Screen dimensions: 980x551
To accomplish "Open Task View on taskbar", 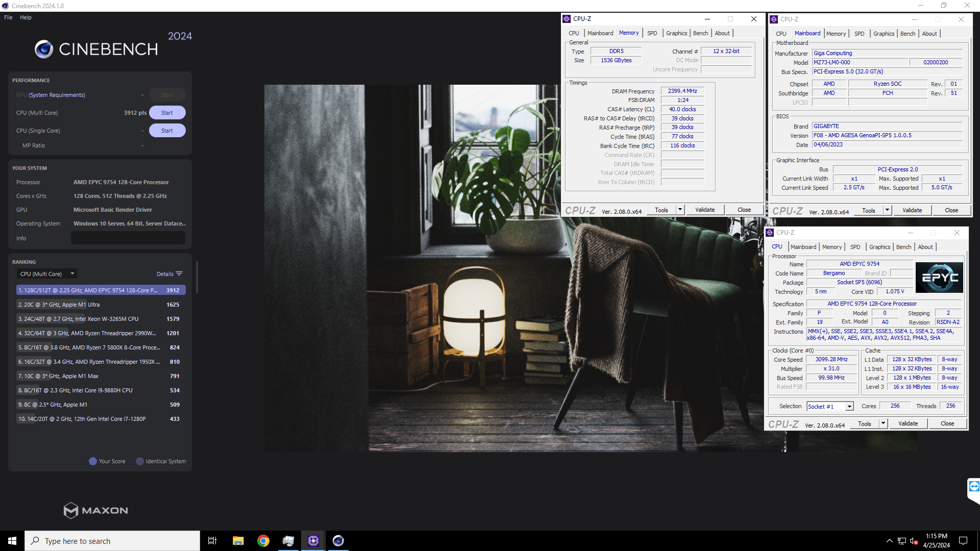I will (x=212, y=541).
